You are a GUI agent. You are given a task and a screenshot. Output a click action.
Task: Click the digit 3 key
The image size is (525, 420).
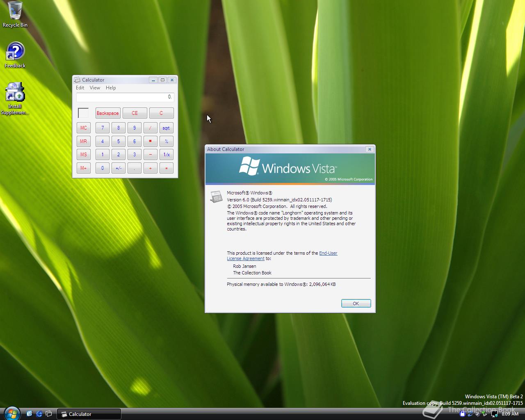[135, 155]
